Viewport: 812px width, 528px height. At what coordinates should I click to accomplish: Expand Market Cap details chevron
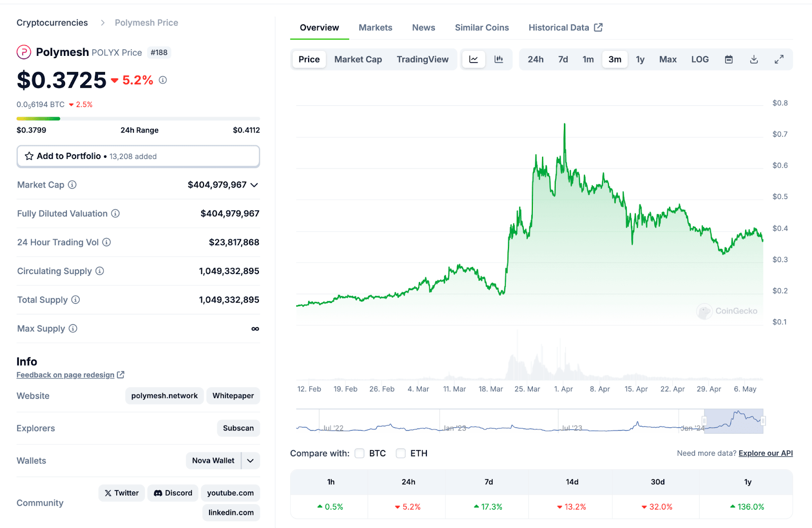click(254, 185)
